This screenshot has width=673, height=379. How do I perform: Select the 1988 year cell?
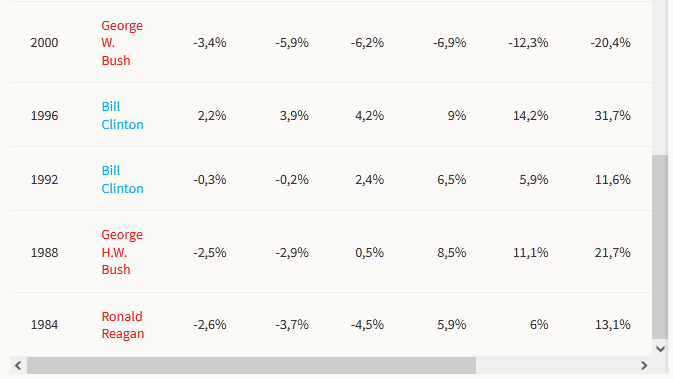(x=44, y=252)
